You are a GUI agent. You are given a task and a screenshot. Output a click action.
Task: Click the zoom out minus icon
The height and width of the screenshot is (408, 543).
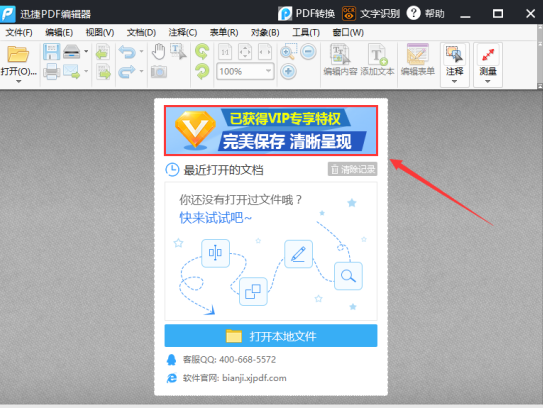point(308,52)
